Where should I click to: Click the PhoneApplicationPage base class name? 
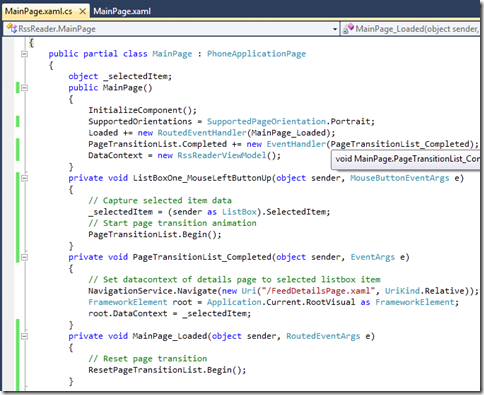pos(256,54)
